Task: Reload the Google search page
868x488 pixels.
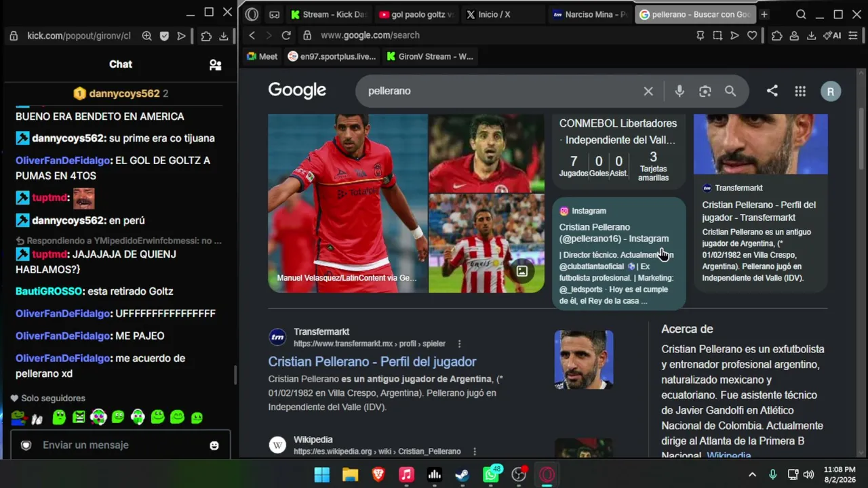Action: 286,35
